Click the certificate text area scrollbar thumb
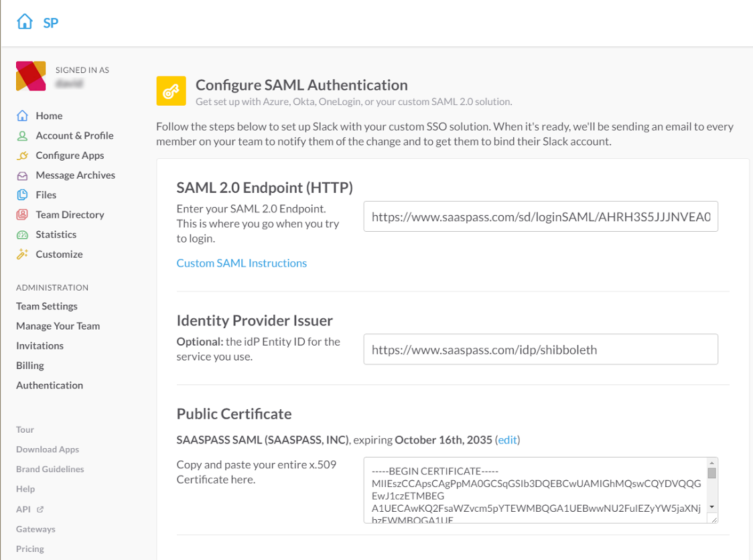 tap(712, 474)
